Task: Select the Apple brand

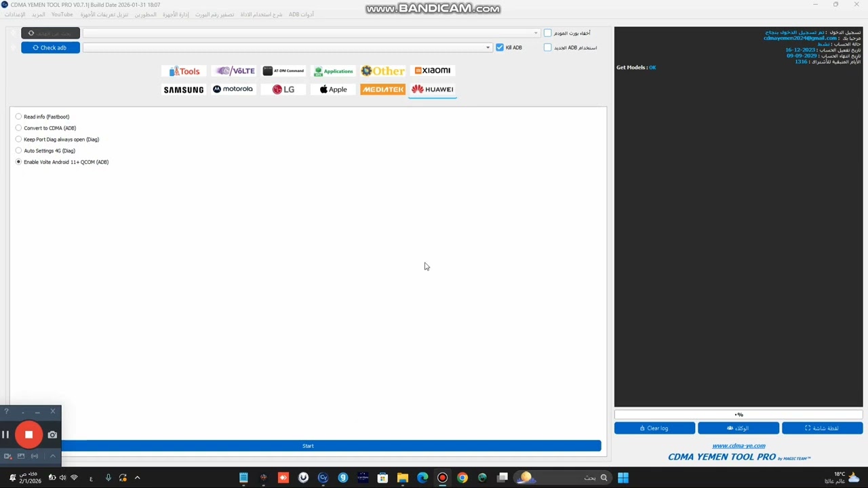Action: (333, 89)
